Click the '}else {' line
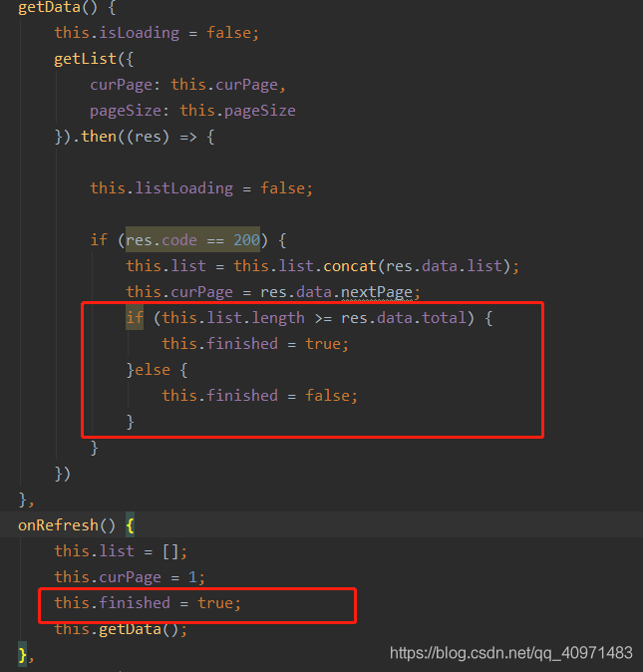 tap(157, 370)
